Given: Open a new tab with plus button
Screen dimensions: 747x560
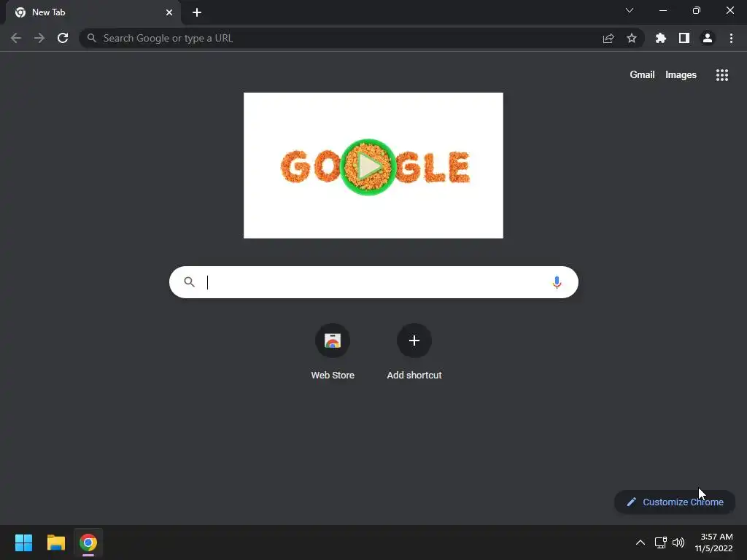Looking at the screenshot, I should [197, 12].
